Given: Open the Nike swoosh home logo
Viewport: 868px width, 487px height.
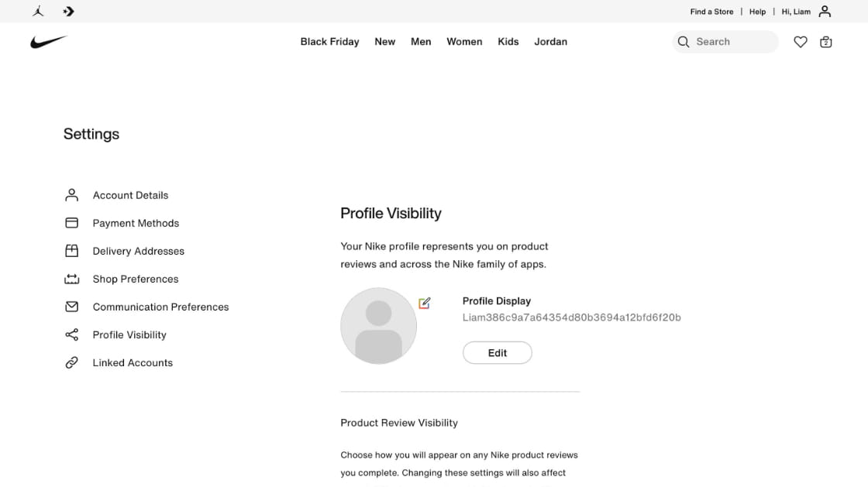Looking at the screenshot, I should (49, 42).
